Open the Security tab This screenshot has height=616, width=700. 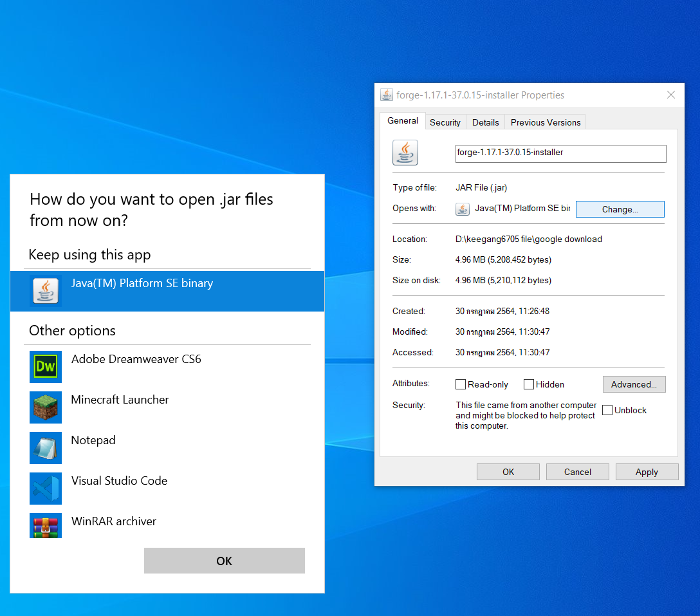click(x=445, y=122)
